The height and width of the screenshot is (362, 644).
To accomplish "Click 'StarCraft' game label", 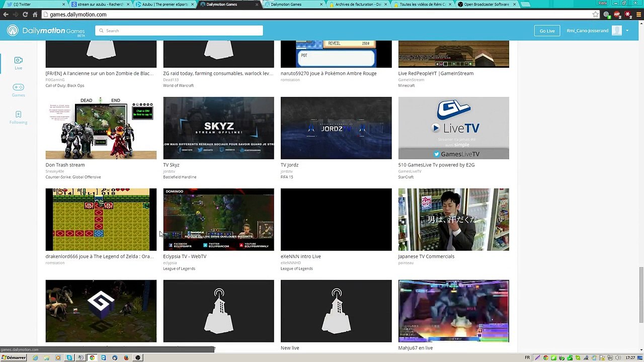I will (x=406, y=177).
